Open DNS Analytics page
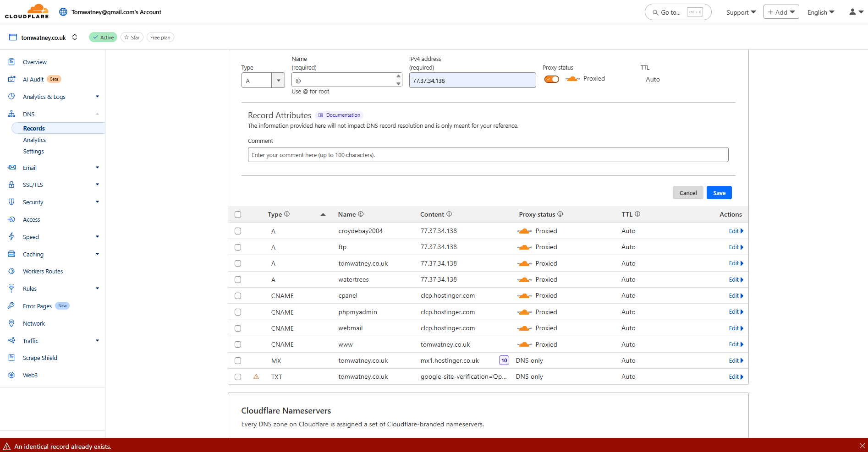 click(x=34, y=140)
